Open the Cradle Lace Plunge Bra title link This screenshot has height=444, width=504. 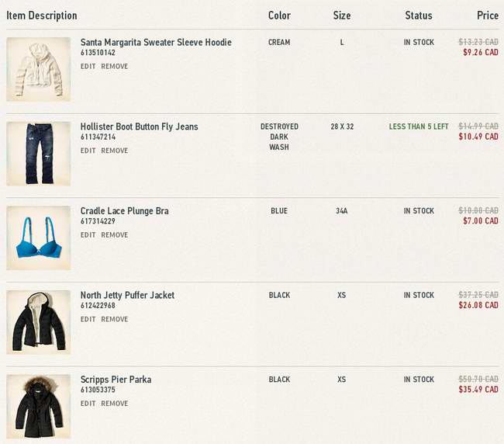tap(124, 211)
